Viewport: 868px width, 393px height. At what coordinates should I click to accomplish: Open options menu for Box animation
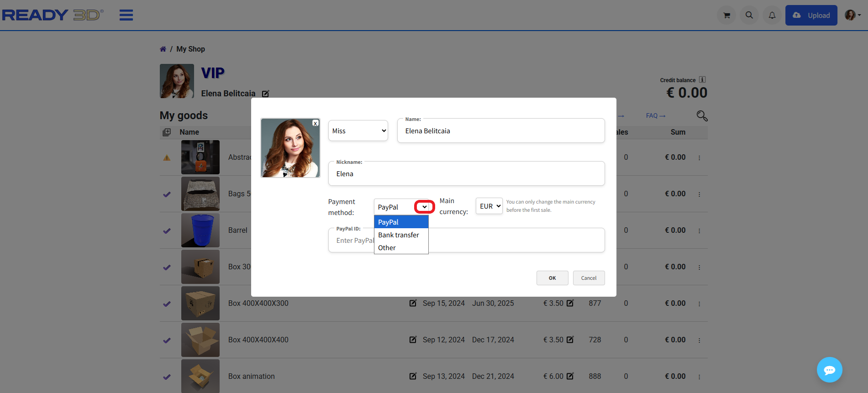[699, 377]
